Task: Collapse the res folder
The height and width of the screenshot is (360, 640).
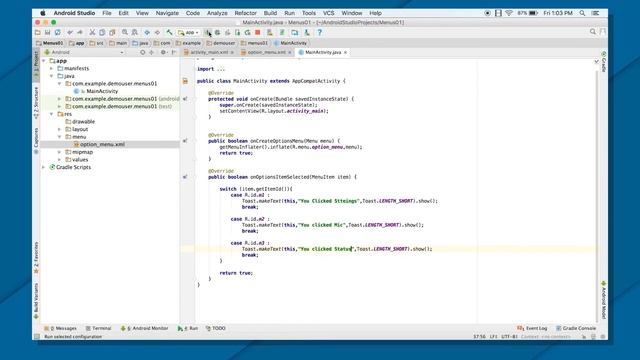Action: pyautogui.click(x=51, y=114)
